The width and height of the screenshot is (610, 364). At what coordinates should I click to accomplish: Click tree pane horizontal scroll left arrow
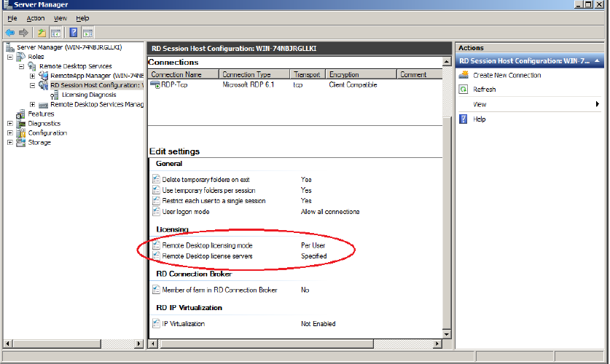8,344
